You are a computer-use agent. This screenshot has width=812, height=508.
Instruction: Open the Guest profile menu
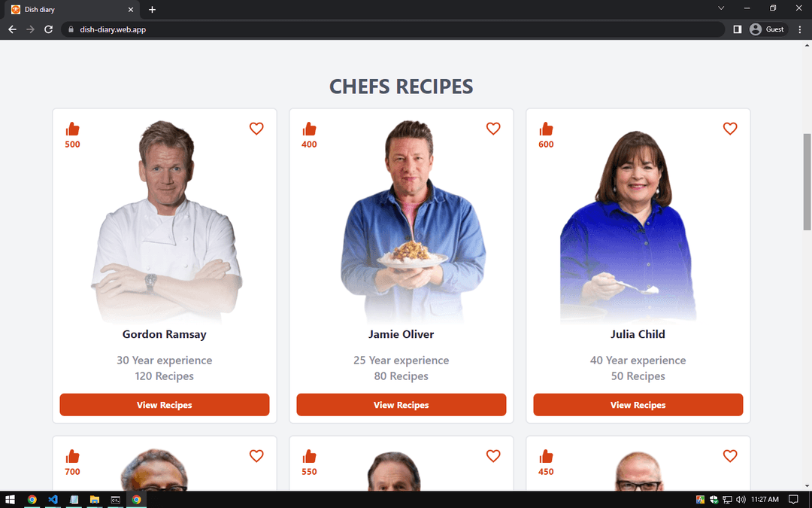tap(768, 29)
